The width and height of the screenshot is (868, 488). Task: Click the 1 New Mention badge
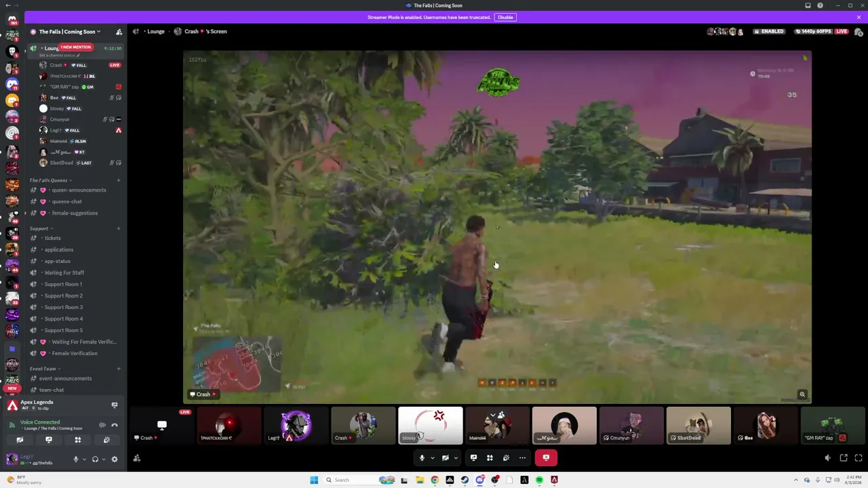(x=75, y=47)
